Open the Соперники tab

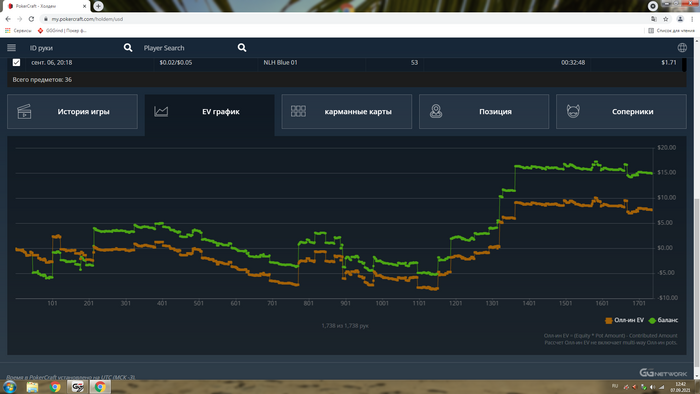[x=621, y=112]
